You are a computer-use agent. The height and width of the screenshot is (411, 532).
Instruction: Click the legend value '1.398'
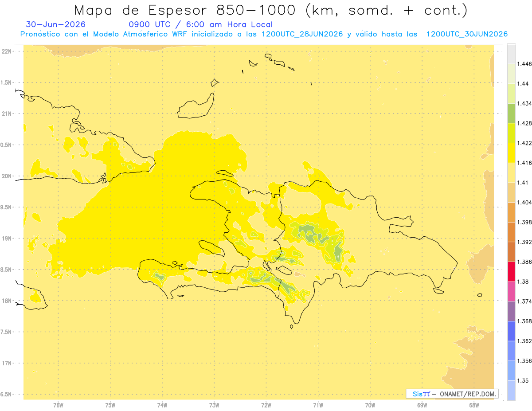tap(525, 222)
